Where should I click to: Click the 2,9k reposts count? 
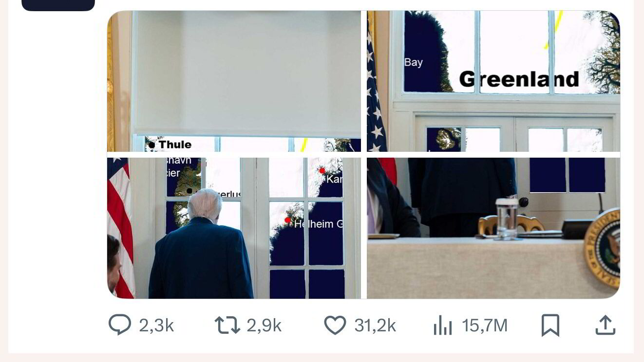(264, 326)
